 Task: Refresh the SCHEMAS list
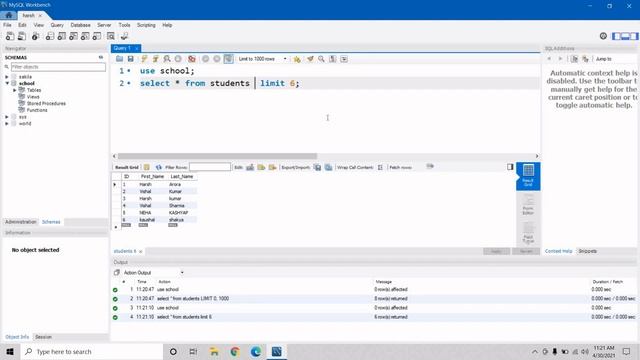101,58
